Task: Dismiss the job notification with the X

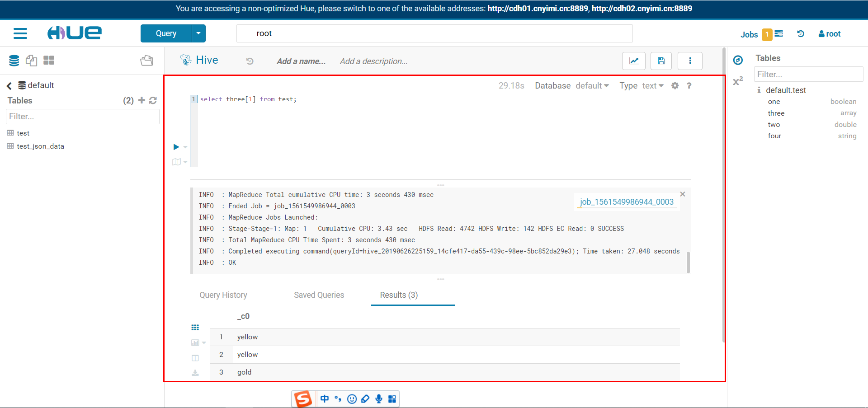Action: (682, 194)
